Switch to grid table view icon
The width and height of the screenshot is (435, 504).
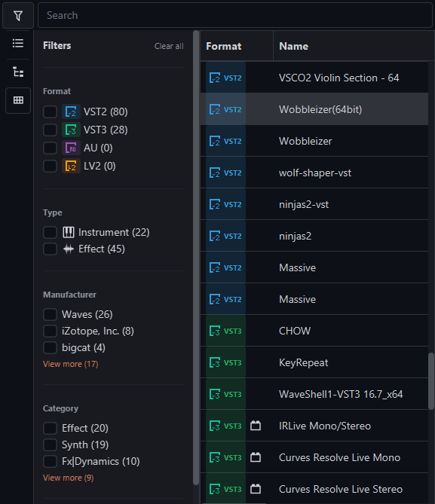(x=18, y=100)
